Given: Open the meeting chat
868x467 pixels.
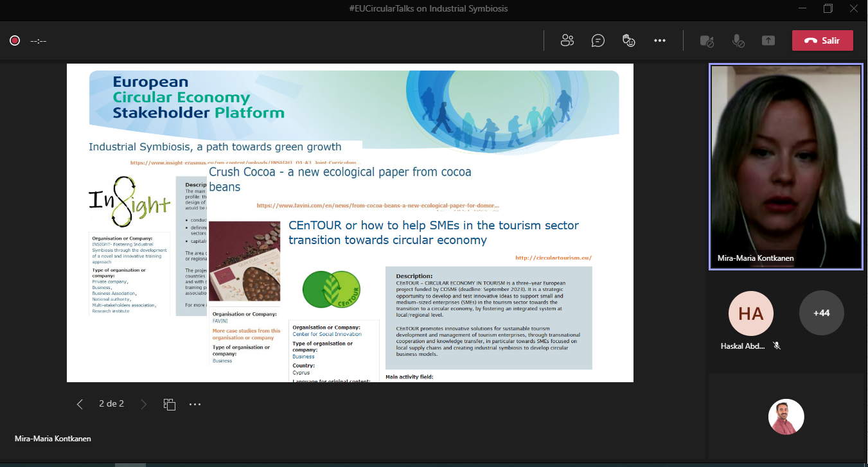Looking at the screenshot, I should click(x=598, y=40).
